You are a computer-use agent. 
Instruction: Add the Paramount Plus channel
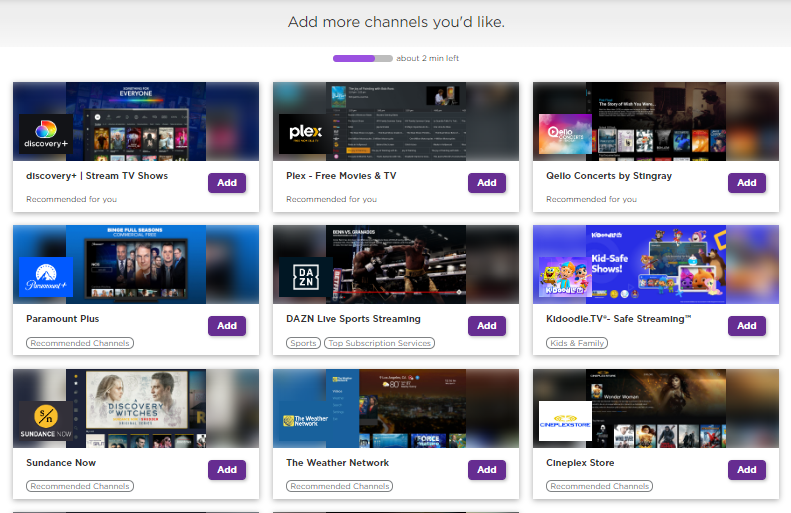pyautogui.click(x=227, y=326)
